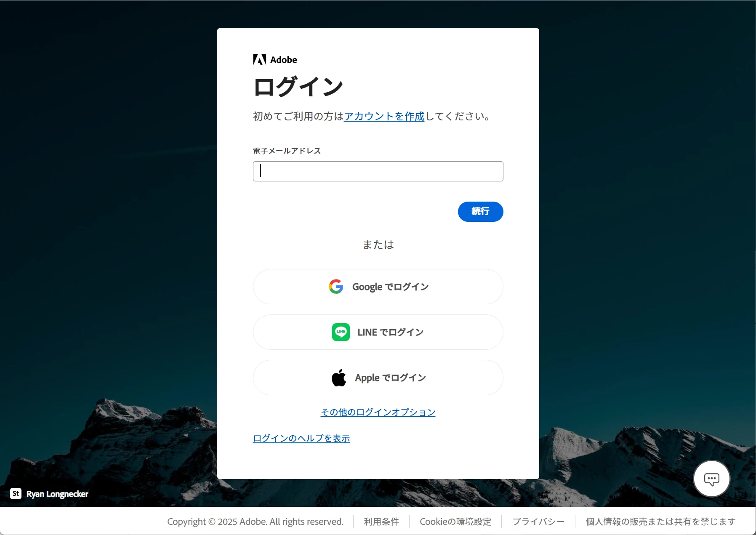The height and width of the screenshot is (535, 756).
Task: Focus the 電子メールアドレス input field
Action: (x=378, y=171)
